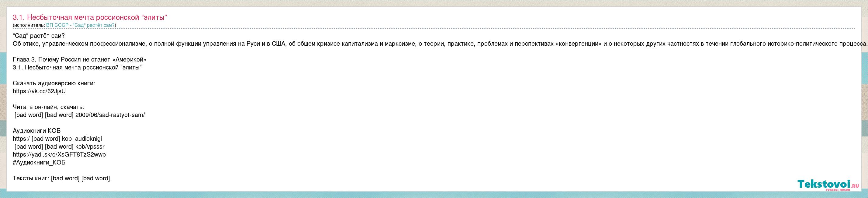Viewport: 868px width, 198px height.
Task: Click the black body line "3.1. Несбыточная мечта россионской “элиты”"
Action: (77, 67)
